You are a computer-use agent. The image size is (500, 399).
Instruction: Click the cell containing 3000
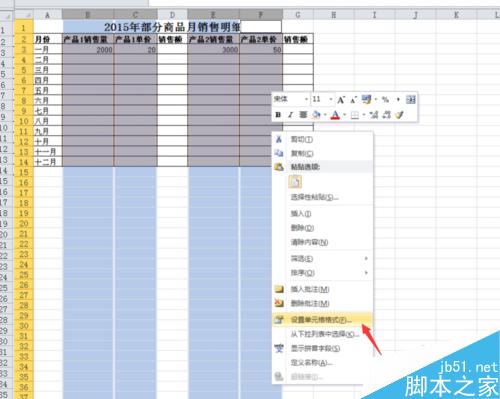(x=213, y=50)
